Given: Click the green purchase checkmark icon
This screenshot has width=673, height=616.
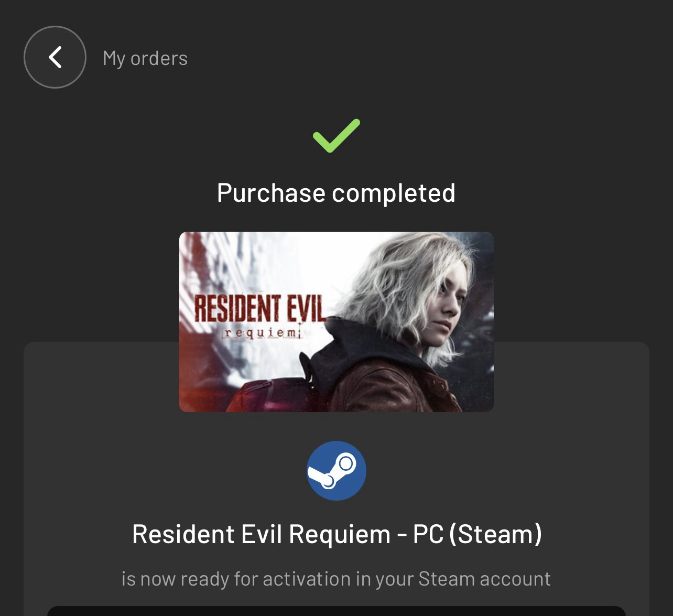Looking at the screenshot, I should 336,136.
